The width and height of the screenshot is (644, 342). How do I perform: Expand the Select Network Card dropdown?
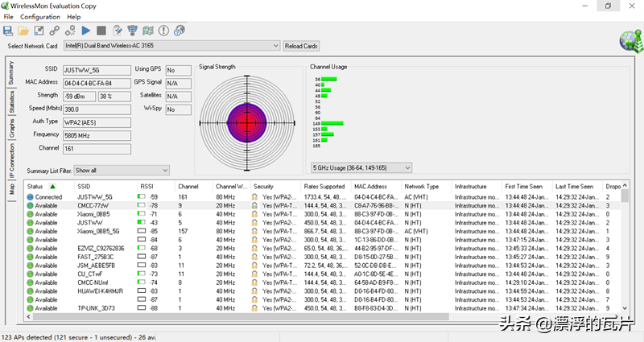pyautogui.click(x=276, y=46)
